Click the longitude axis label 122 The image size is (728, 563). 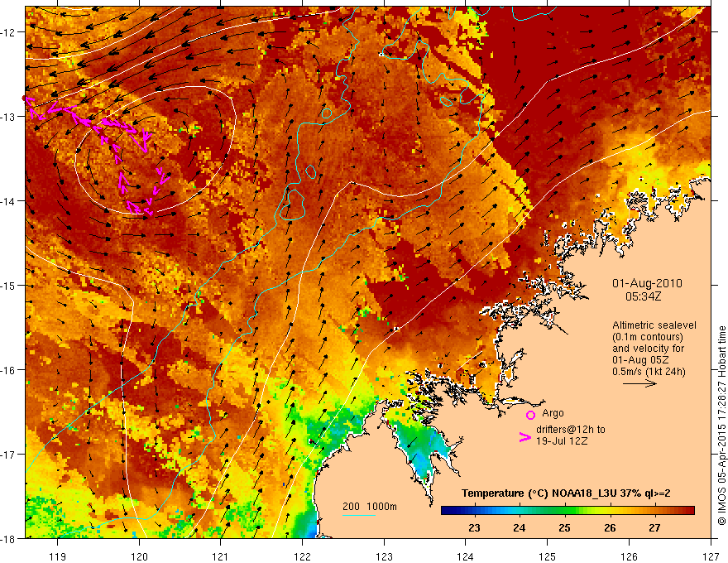click(x=302, y=556)
